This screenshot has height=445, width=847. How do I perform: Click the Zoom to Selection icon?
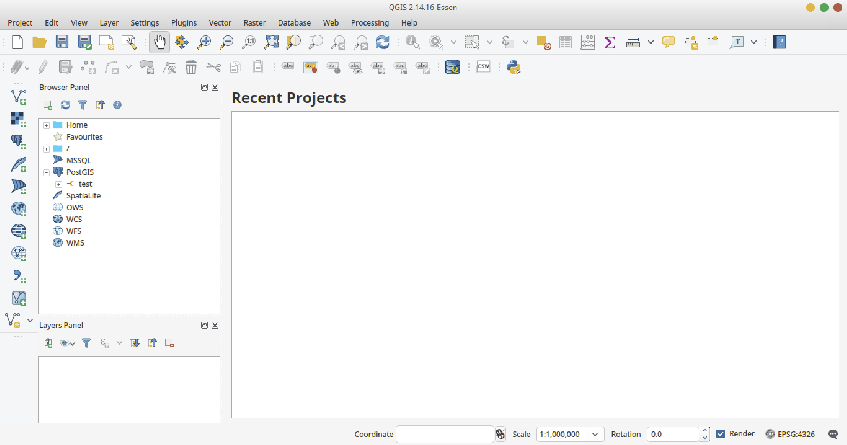pos(293,42)
